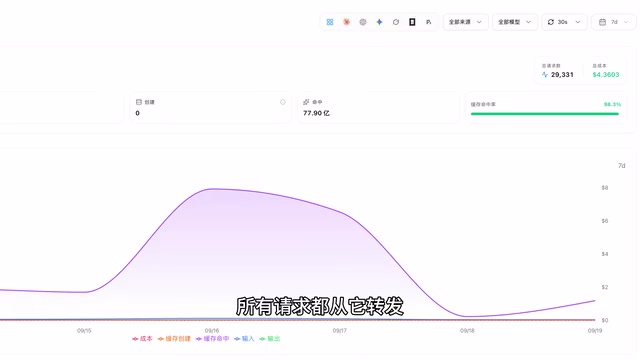The height and width of the screenshot is (360, 640).
Task: Click the $2 y-axis label
Action: [x=605, y=287]
